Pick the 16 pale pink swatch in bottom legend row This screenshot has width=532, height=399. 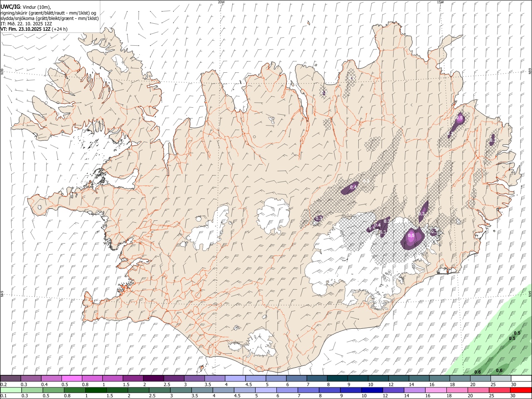(x=436, y=390)
